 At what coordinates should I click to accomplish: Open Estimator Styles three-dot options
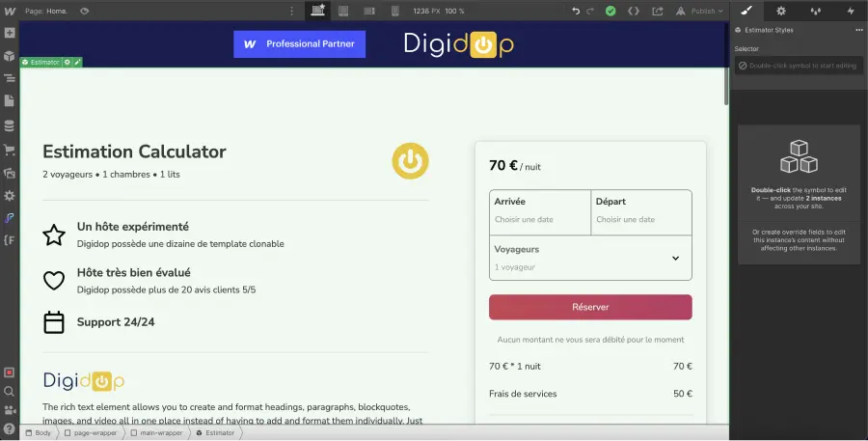point(858,30)
